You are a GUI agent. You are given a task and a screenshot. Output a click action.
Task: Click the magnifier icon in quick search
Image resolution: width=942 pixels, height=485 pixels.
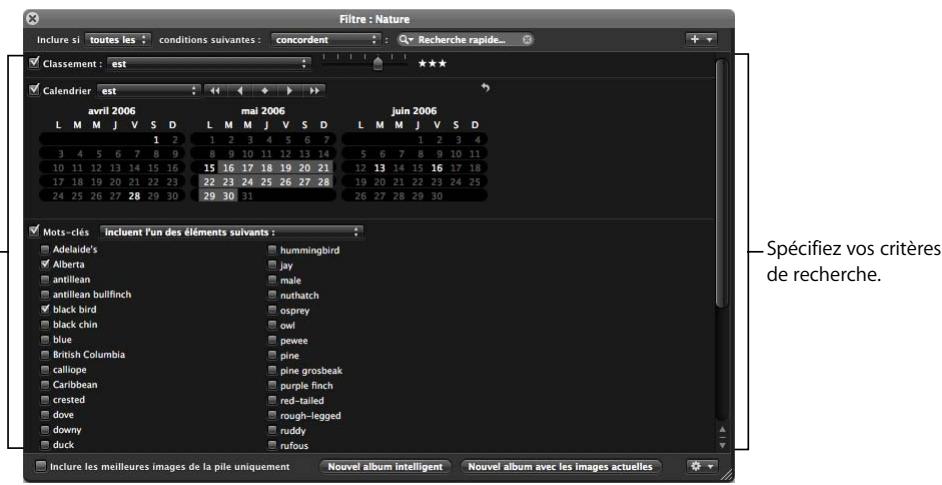406,40
